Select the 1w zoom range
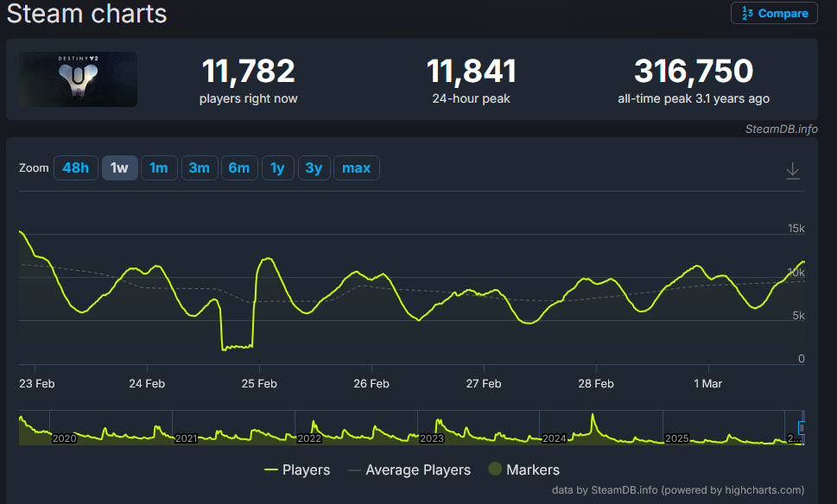This screenshot has width=837, height=504. point(119,168)
